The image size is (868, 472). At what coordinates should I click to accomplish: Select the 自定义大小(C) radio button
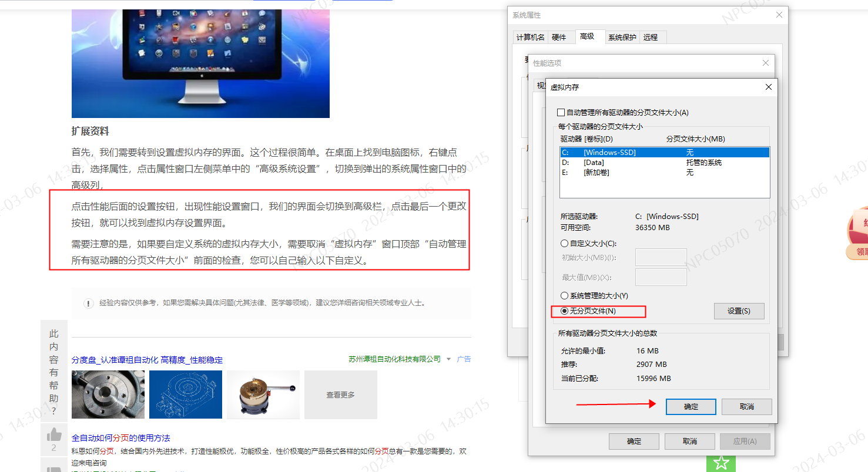[565, 243]
